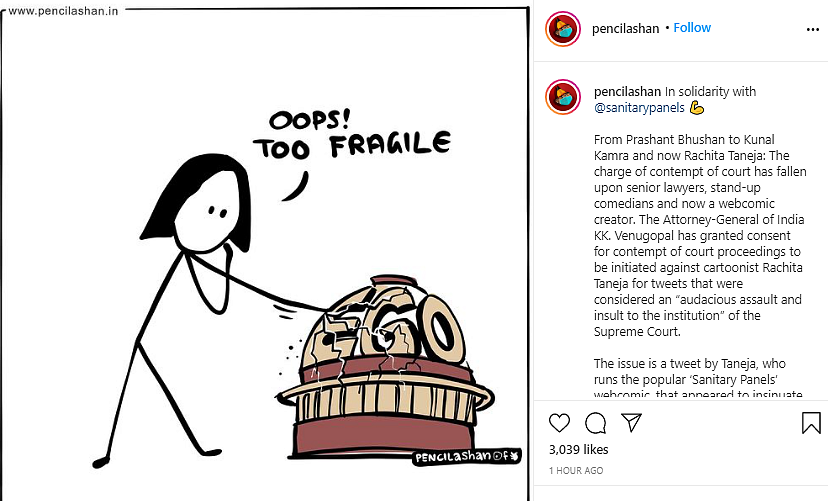Open the @sanitarypanels mention link
Image resolution: width=828 pixels, height=501 pixels.
(639, 108)
